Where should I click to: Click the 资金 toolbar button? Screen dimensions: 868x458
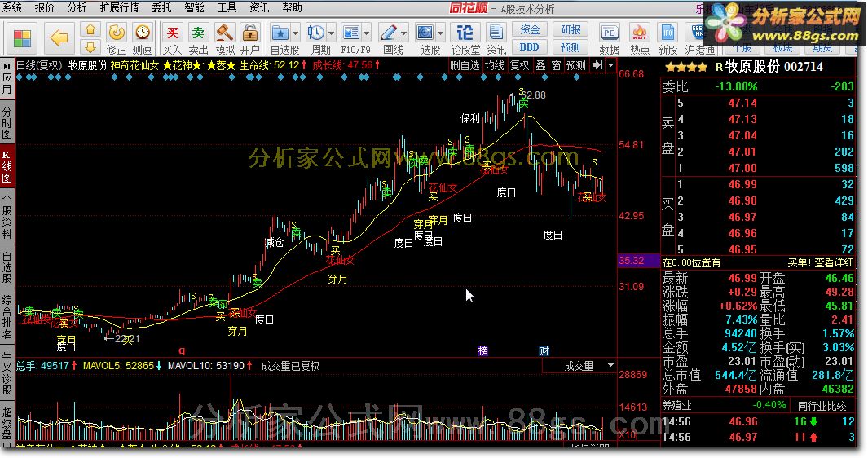(530, 29)
